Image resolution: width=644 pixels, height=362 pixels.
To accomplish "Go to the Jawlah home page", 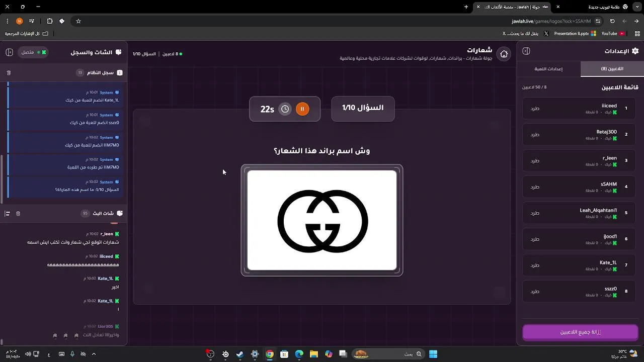I will (x=504, y=54).
